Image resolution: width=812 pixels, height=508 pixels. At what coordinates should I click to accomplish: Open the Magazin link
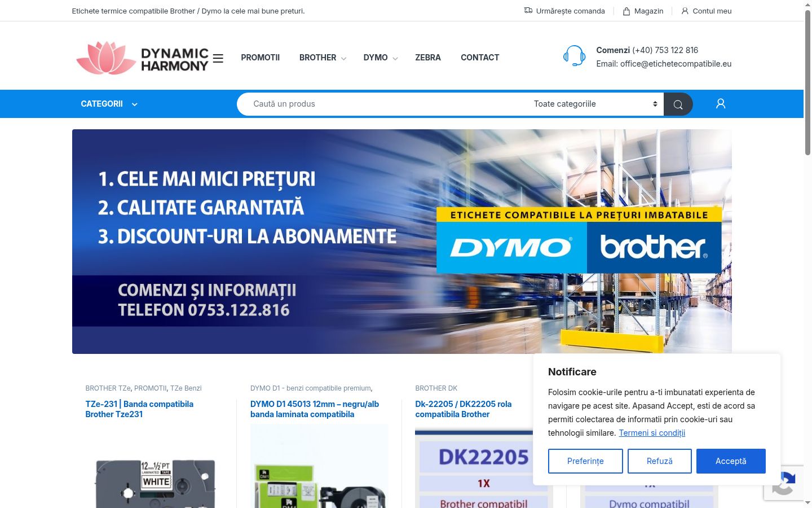click(x=643, y=11)
